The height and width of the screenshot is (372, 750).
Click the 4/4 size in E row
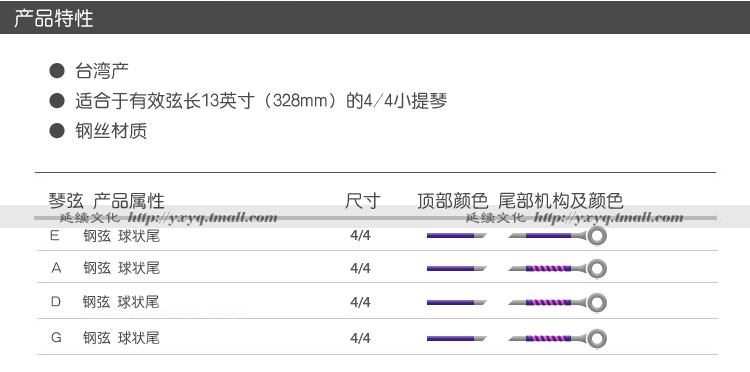pos(360,236)
